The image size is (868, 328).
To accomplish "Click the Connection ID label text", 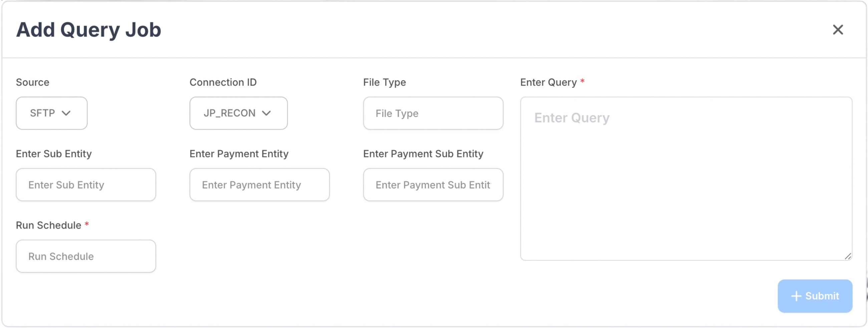I will pyautogui.click(x=223, y=82).
